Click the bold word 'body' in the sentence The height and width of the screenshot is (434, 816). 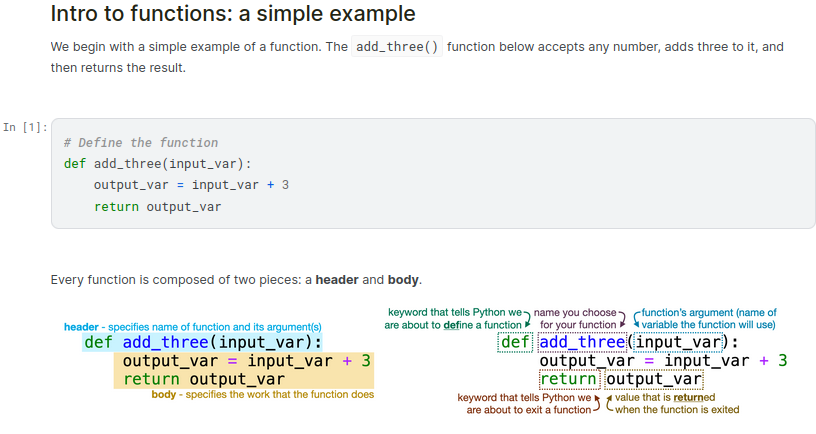point(403,280)
